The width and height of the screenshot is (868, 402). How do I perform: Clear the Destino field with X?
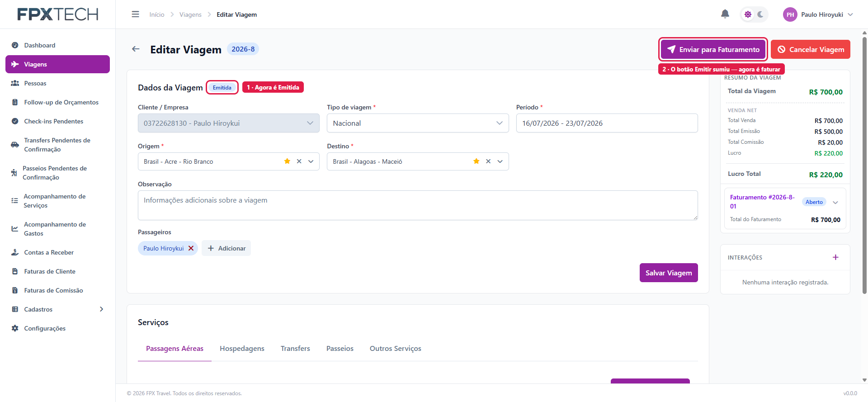pyautogui.click(x=488, y=161)
